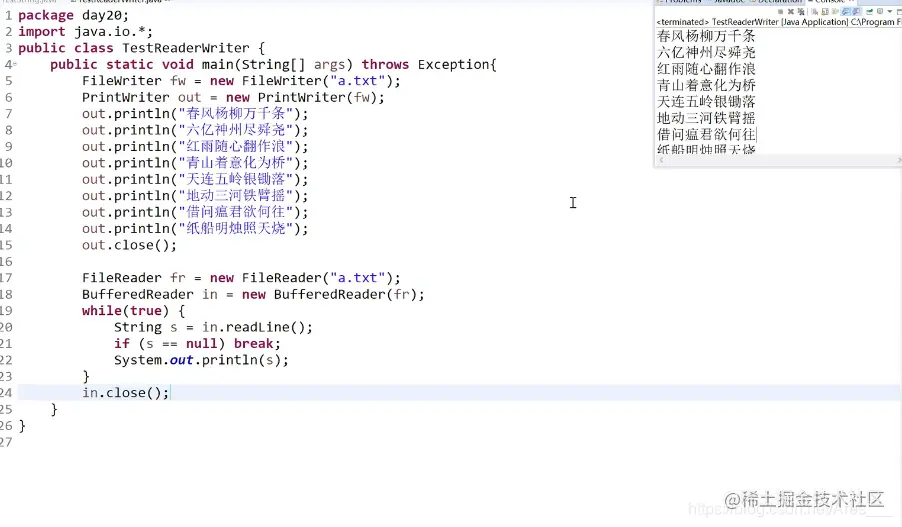
Task: Click 'while(true) {' on line 19
Action: [x=133, y=311]
